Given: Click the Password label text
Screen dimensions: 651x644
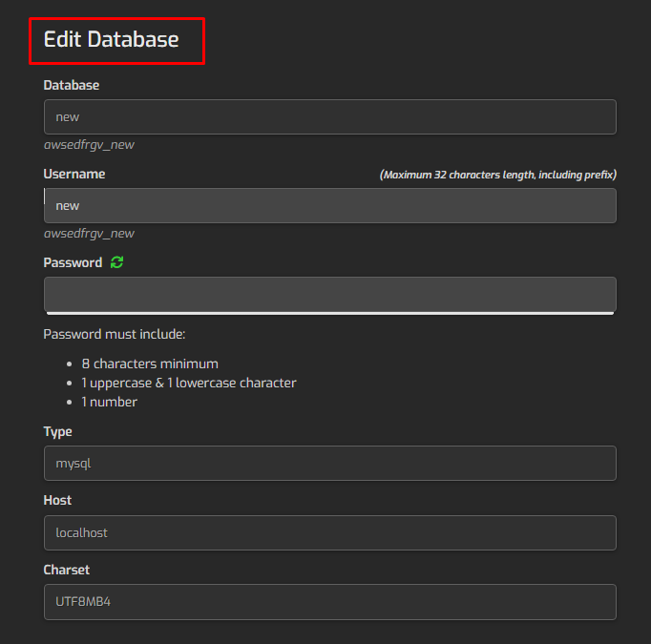Looking at the screenshot, I should 73,262.
